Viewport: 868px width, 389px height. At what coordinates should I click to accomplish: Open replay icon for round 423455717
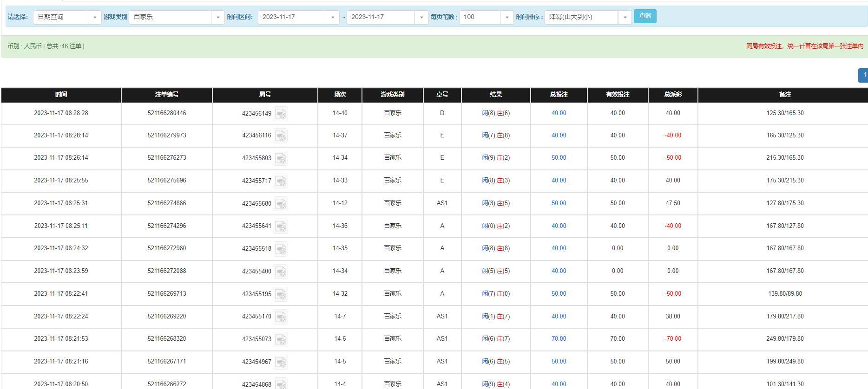[281, 181]
